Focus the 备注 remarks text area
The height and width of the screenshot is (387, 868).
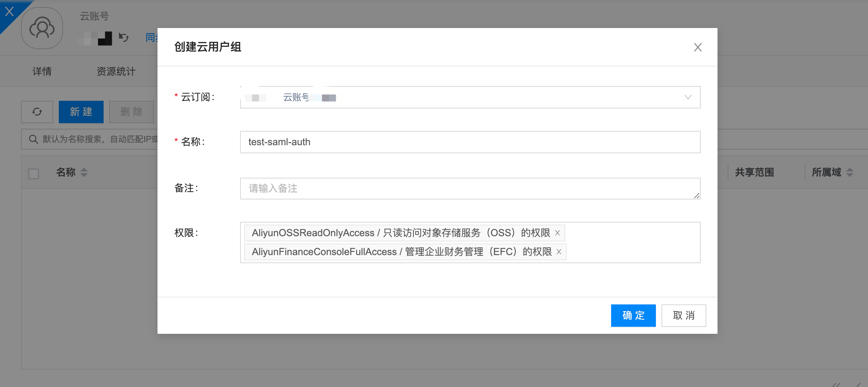tap(470, 189)
